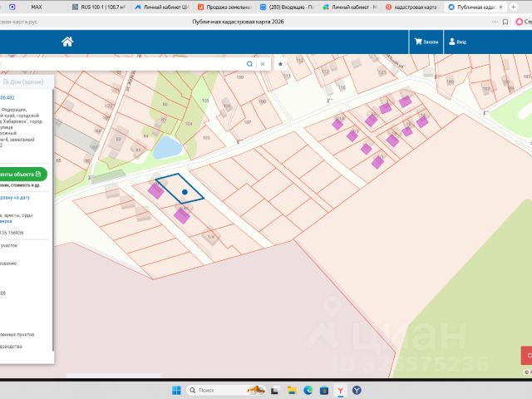The image size is (532, 399).
Task: Click the star favorites button on map
Action: [x=280, y=64]
